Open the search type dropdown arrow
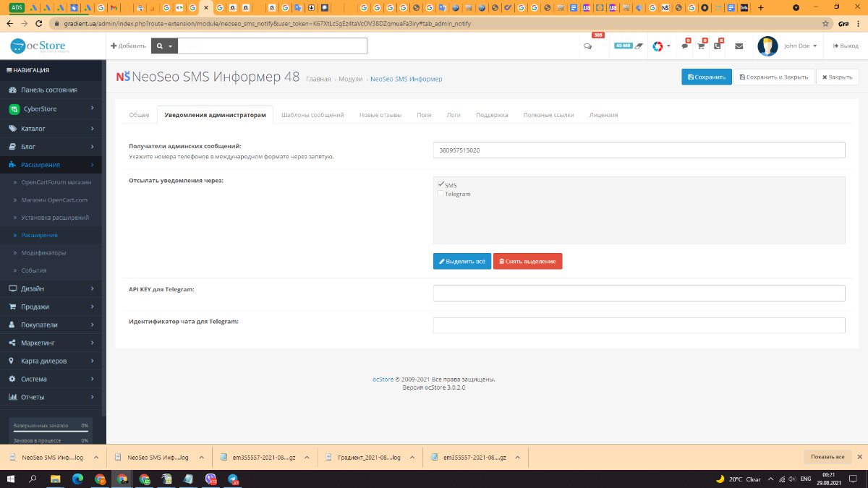 click(171, 46)
